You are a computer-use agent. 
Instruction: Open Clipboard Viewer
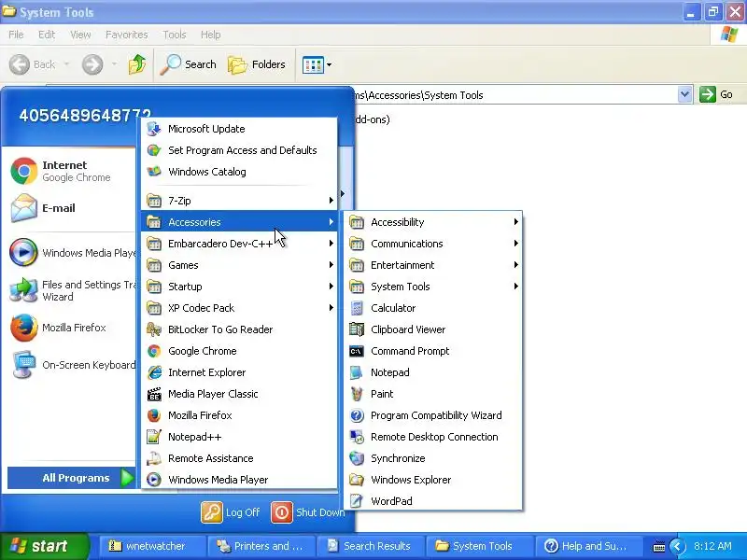433,329
